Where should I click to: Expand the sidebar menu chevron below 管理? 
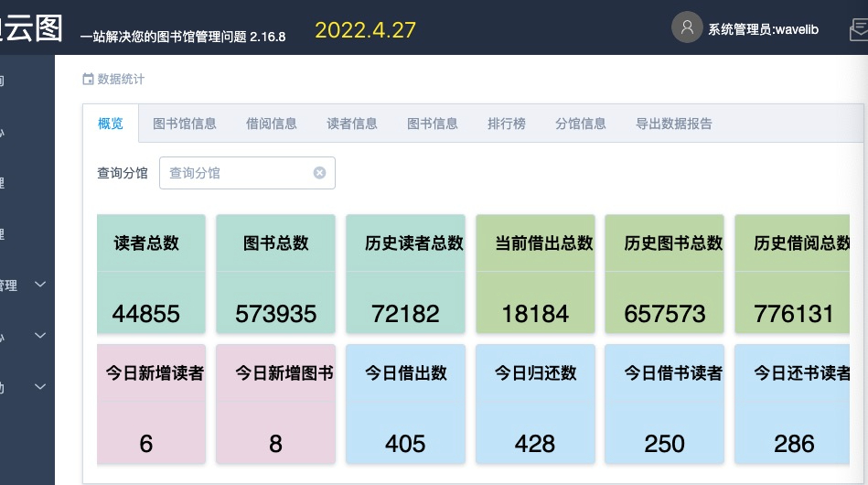39,336
